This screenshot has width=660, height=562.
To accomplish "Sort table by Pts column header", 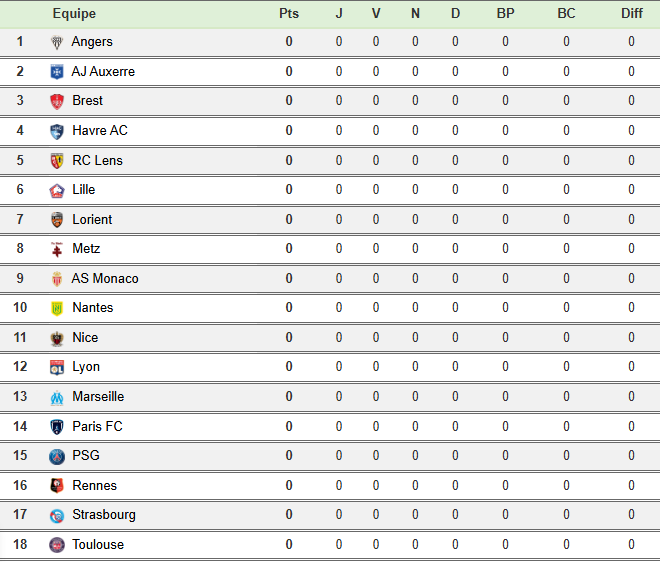I will (289, 14).
